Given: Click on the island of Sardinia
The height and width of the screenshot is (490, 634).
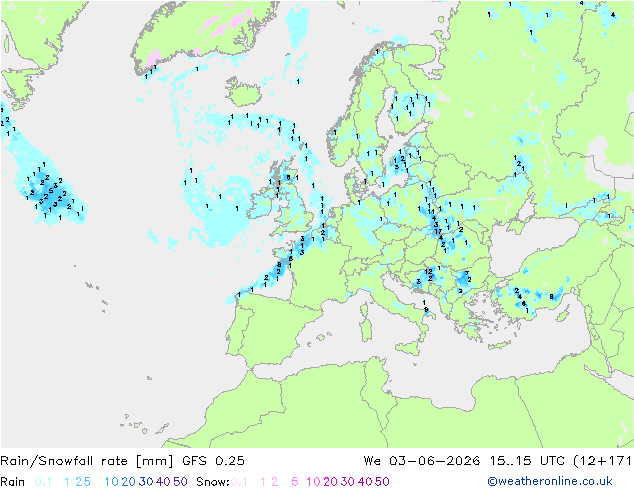Looking at the screenshot, I should pyautogui.click(x=366, y=327).
